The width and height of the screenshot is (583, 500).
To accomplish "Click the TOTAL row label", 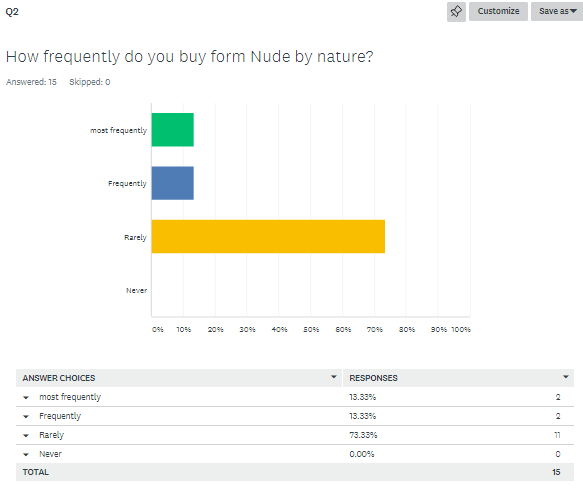I will click(x=36, y=472).
